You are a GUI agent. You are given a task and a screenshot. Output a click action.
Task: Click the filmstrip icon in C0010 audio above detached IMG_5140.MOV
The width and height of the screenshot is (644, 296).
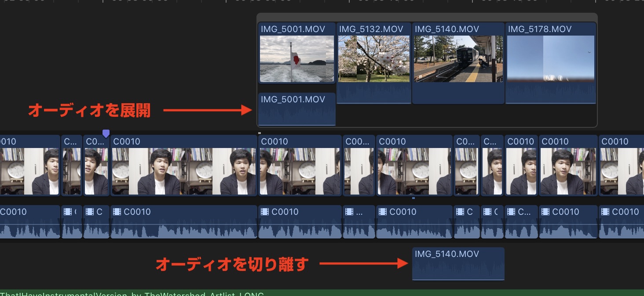383,212
